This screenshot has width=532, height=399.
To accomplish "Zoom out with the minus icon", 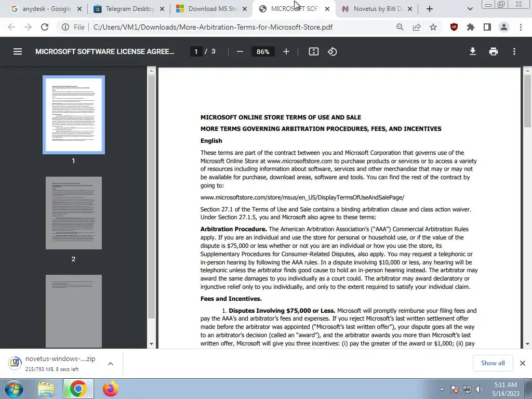I will click(x=240, y=51).
